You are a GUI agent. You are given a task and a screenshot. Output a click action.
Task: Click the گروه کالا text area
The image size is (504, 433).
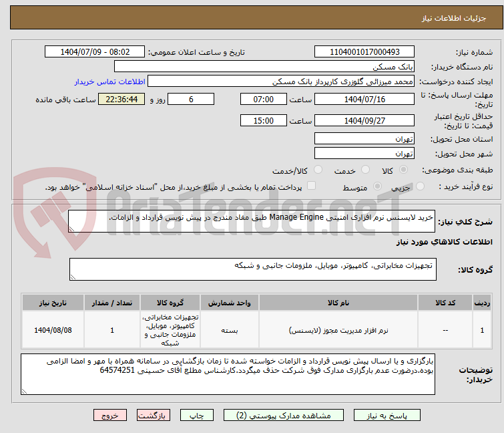pyautogui.click(x=252, y=269)
